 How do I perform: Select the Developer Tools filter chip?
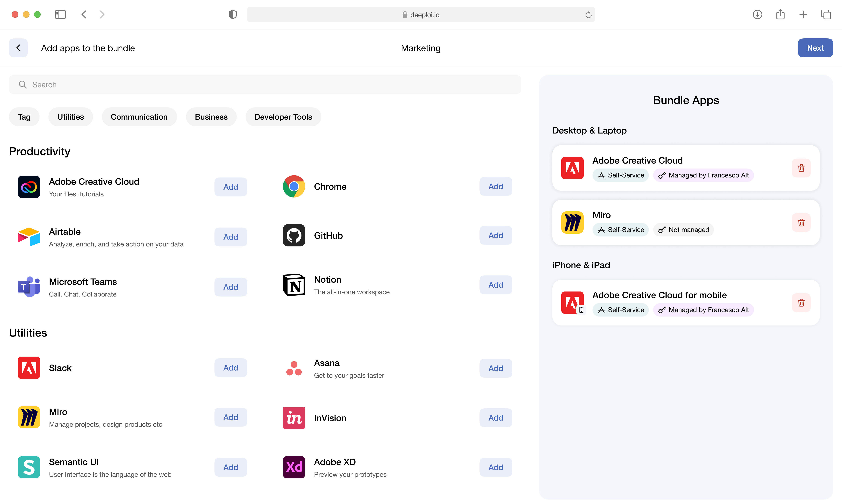click(283, 117)
